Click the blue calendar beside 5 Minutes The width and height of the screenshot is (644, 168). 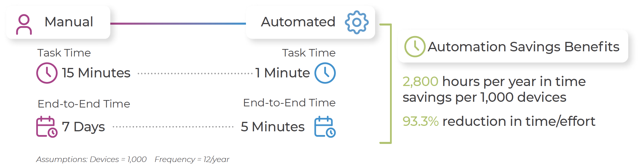click(x=325, y=127)
